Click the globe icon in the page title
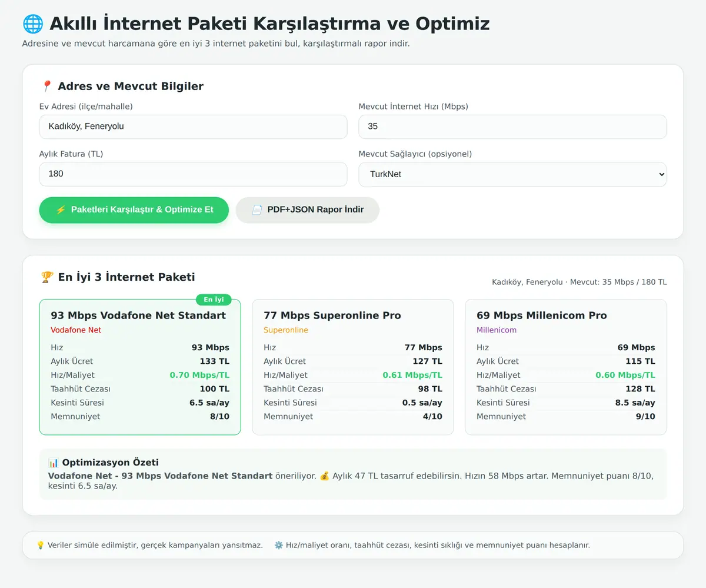This screenshot has width=706, height=588. (x=33, y=24)
